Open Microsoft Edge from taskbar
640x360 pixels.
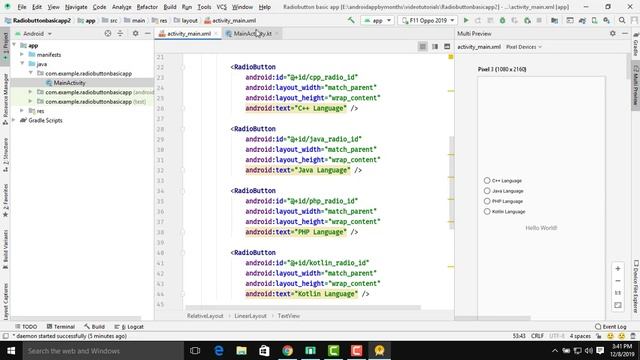point(218,351)
